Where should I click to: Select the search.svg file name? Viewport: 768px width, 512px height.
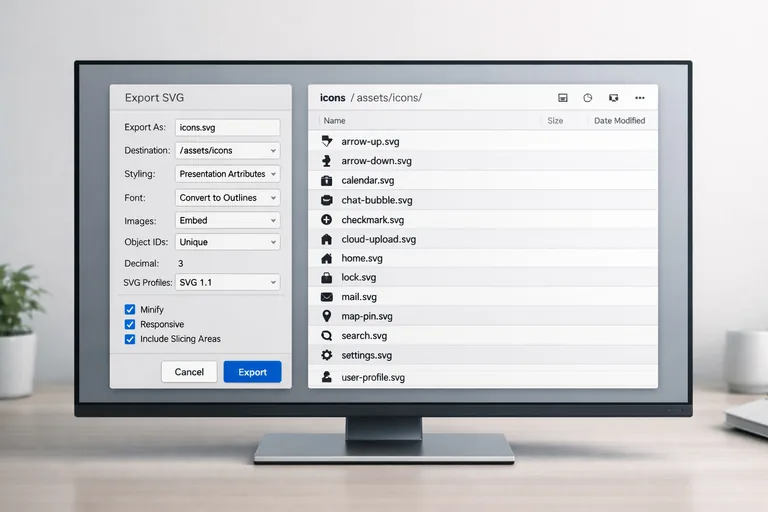click(x=364, y=336)
